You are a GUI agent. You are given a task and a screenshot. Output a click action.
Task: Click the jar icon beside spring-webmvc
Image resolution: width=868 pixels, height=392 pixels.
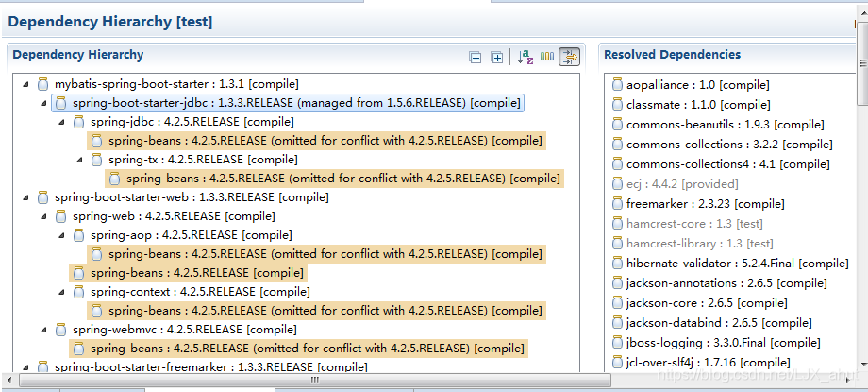(61, 330)
